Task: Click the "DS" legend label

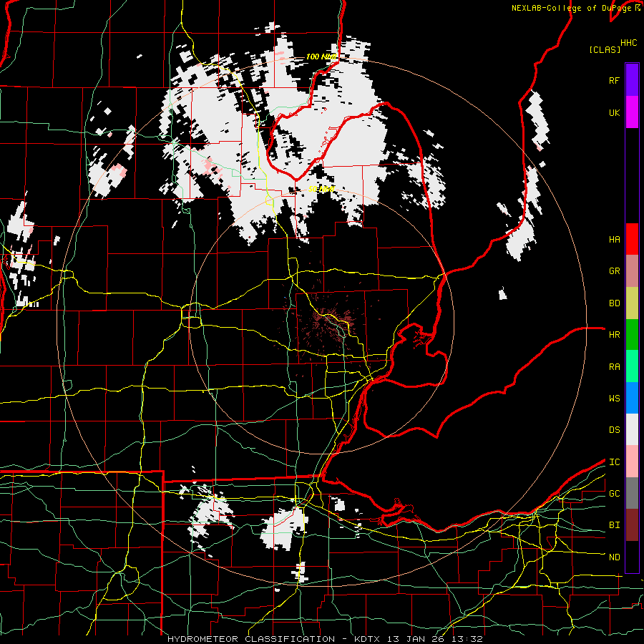Action: (x=614, y=430)
